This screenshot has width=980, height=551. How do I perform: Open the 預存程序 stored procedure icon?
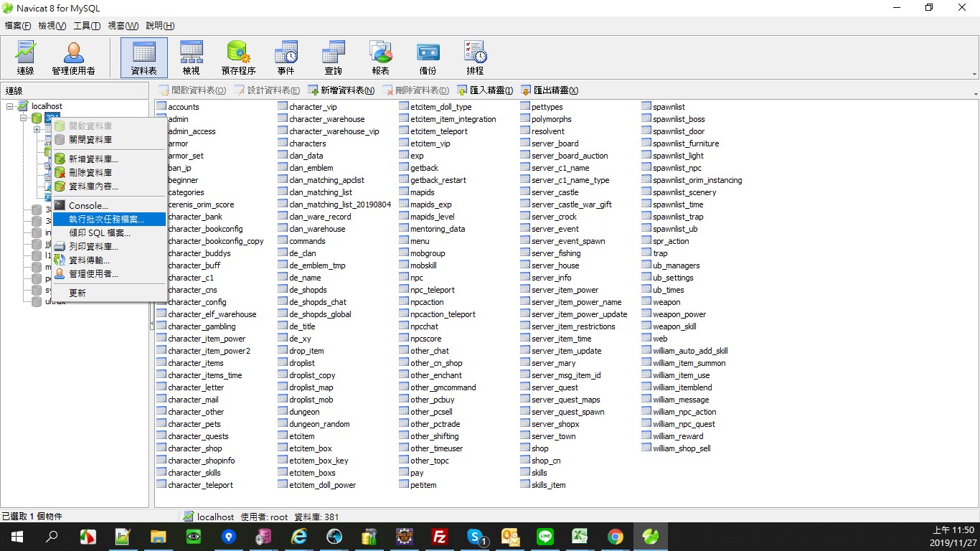click(x=238, y=58)
